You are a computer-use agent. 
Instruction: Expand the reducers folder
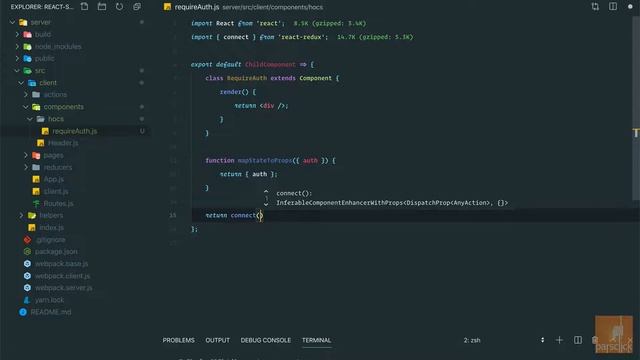click(26, 167)
